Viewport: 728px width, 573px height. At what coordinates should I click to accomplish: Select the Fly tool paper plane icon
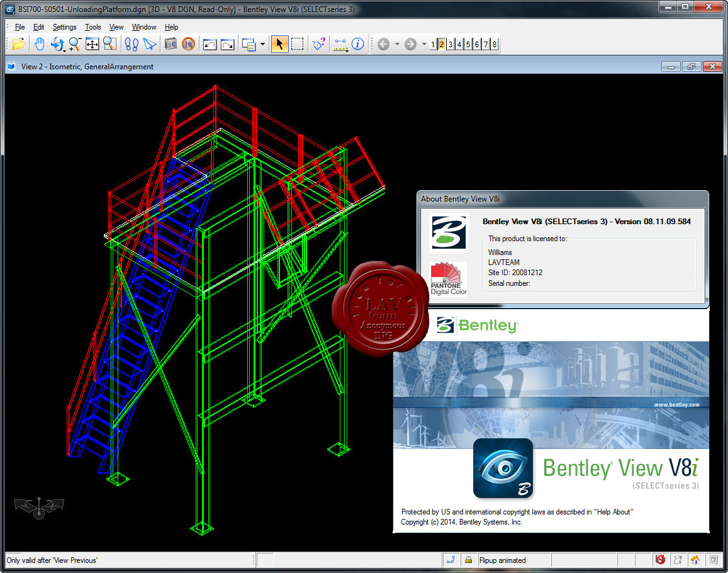click(150, 44)
